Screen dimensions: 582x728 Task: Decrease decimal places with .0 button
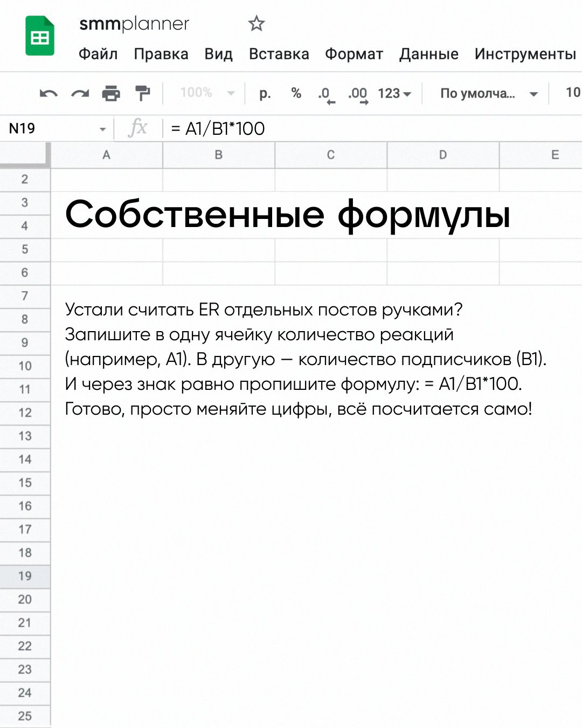click(325, 94)
